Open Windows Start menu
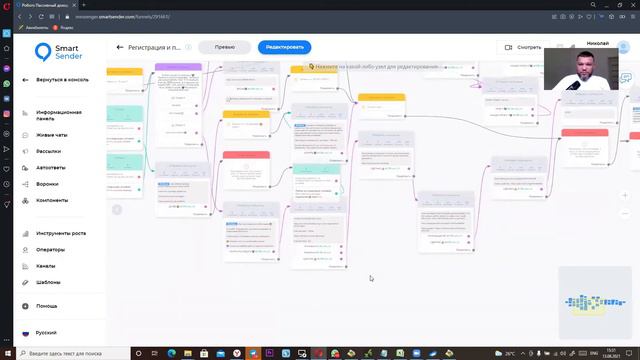Screen dimensions: 640x360 point(7,353)
